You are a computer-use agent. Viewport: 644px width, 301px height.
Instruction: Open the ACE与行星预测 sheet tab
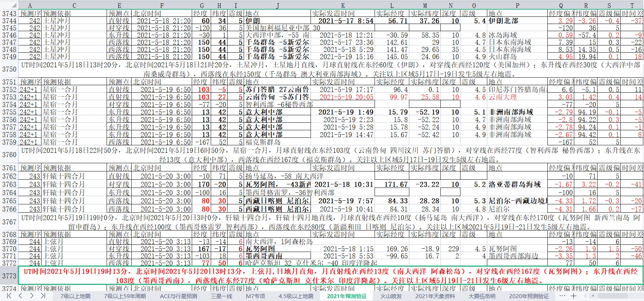(x=178, y=296)
